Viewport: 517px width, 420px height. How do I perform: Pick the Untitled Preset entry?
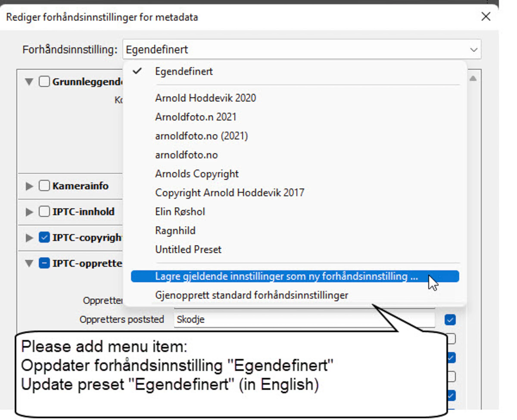point(188,250)
